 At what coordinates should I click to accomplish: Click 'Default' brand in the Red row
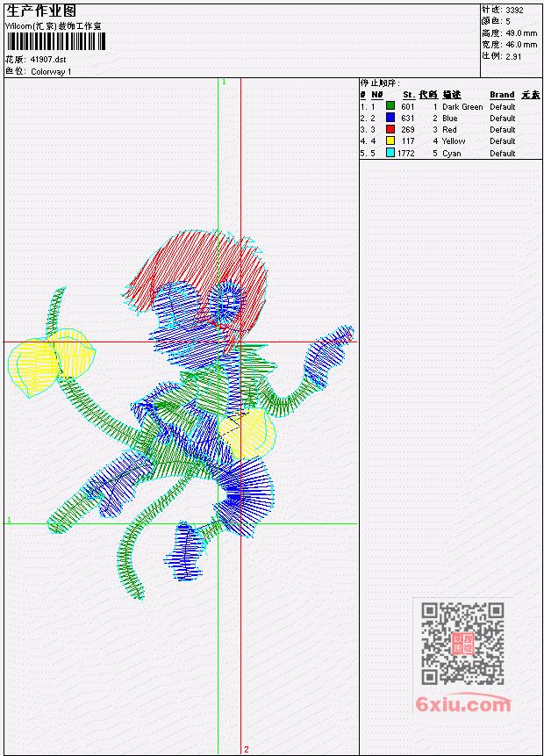coord(503,130)
